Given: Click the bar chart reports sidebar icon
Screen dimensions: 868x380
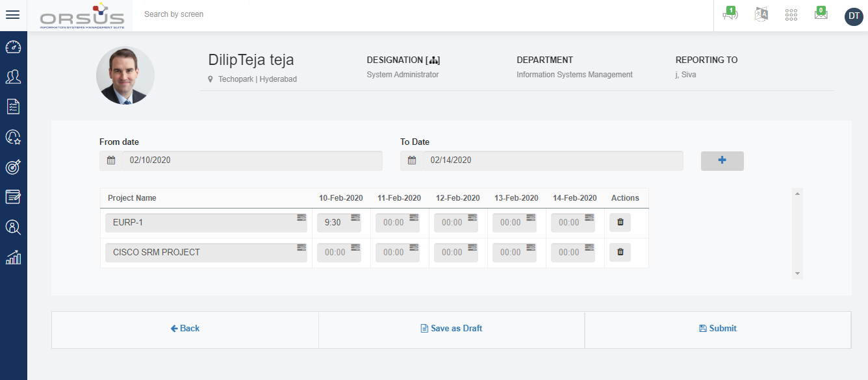Looking at the screenshot, I should [x=13, y=257].
